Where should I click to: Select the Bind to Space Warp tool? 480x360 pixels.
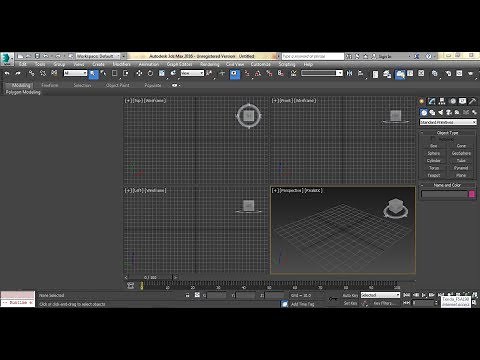(54, 73)
